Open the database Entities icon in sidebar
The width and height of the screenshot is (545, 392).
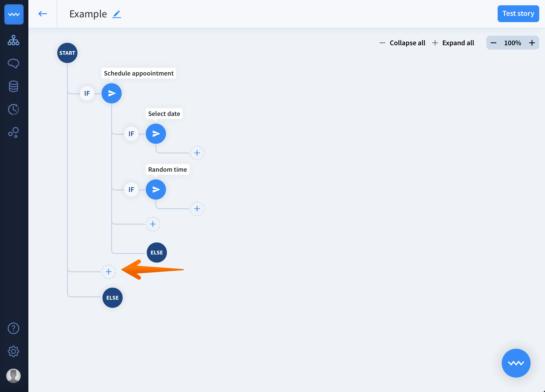click(13, 86)
